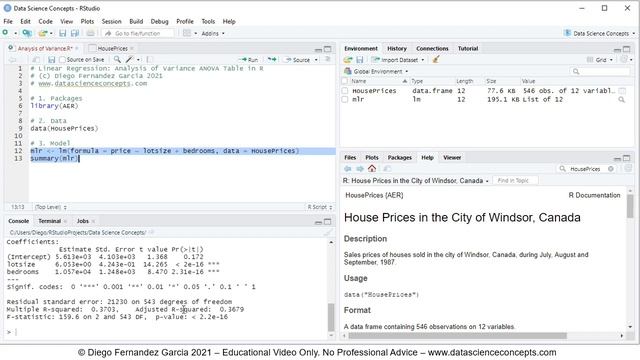Click the Help forward arrow icon
The width and height of the screenshot is (640, 360).
point(360,169)
